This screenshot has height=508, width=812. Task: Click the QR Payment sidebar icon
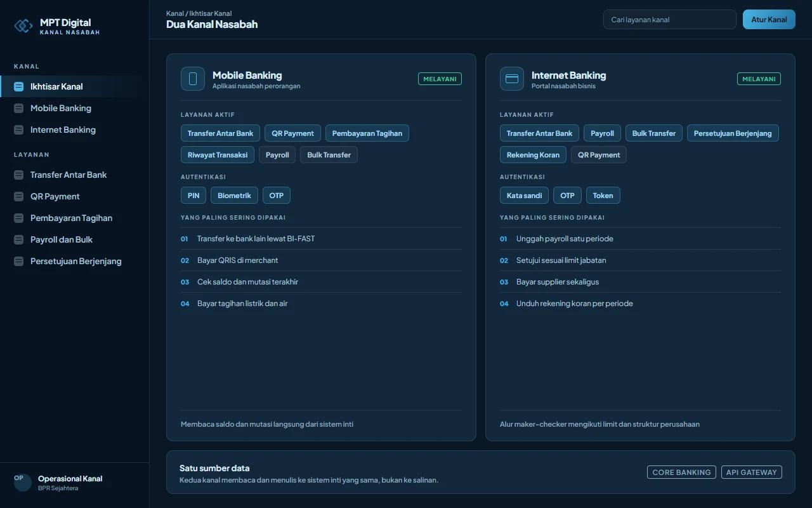18,196
